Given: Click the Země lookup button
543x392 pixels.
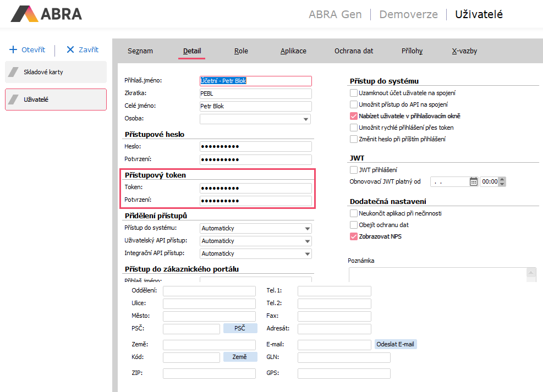Looking at the screenshot, I should pos(240,357).
